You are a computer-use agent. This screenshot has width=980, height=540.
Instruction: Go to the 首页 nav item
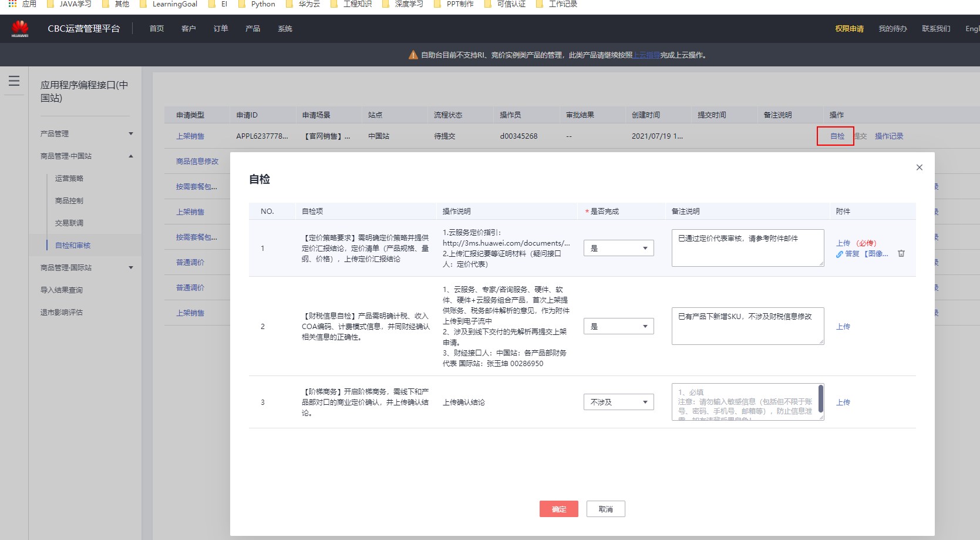[x=157, y=29]
